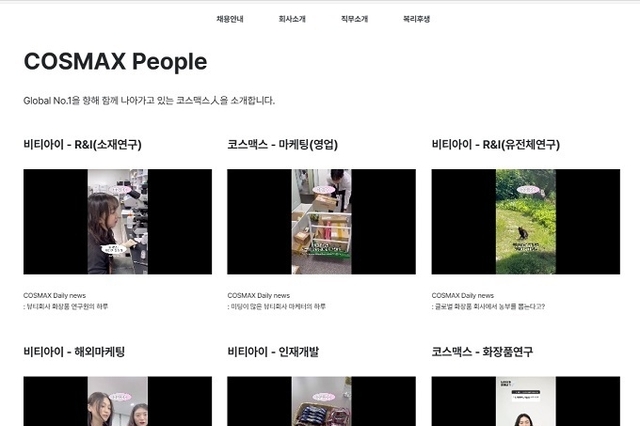Open the 회사소개 menu item
Viewport: 640px width, 426px height.
pyautogui.click(x=292, y=19)
